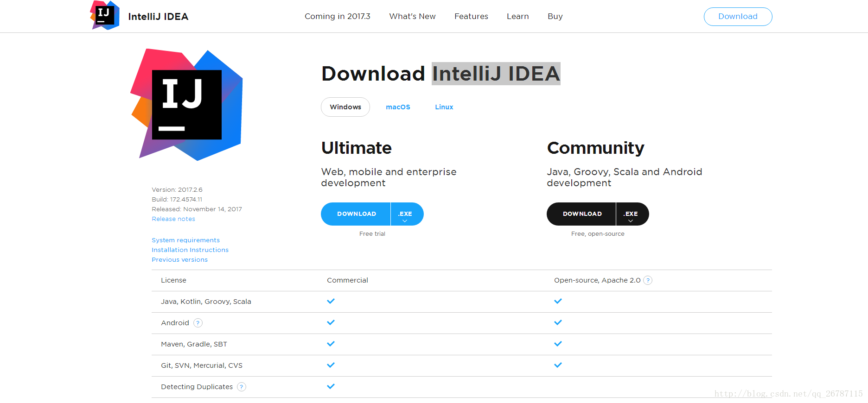This screenshot has width=868, height=403.
Task: Download the Community edition
Action: tap(581, 214)
